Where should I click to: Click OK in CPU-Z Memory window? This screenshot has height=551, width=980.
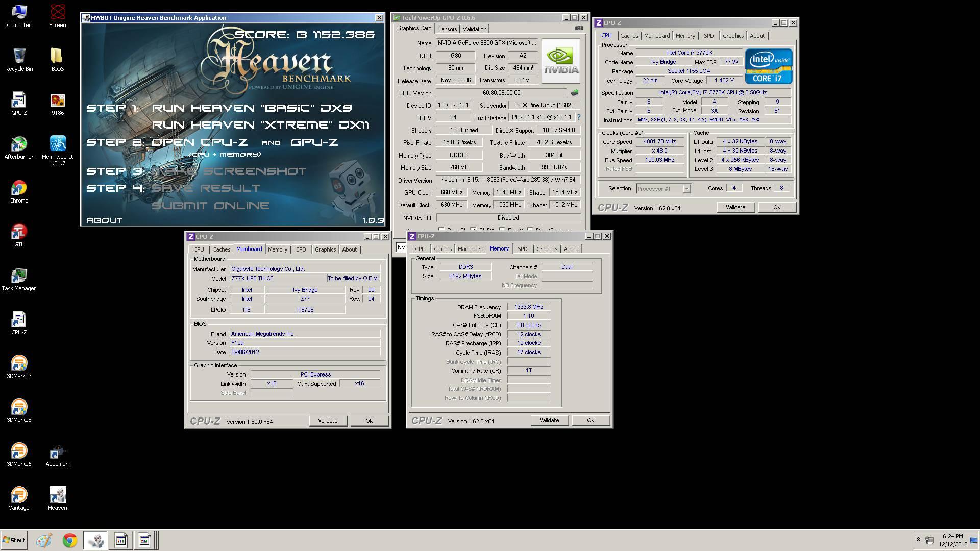point(590,420)
